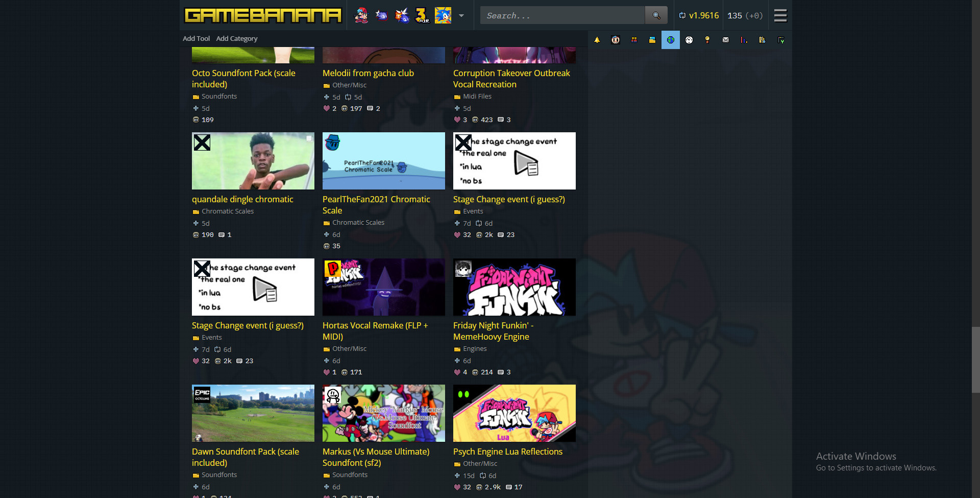
Task: Open the notifications bell icon
Action: click(597, 40)
